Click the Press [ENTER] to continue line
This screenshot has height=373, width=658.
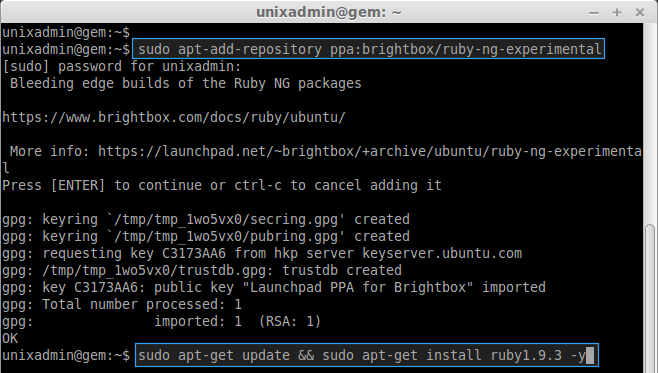222,185
